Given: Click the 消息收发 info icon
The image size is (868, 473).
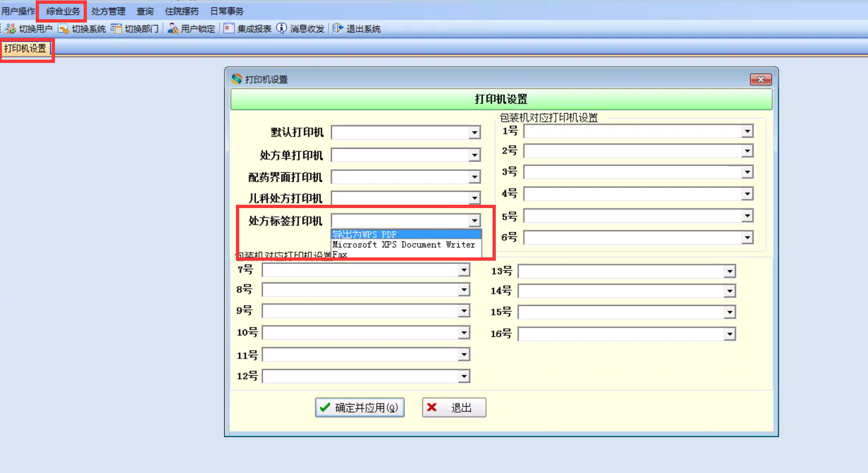Looking at the screenshot, I should pos(282,29).
